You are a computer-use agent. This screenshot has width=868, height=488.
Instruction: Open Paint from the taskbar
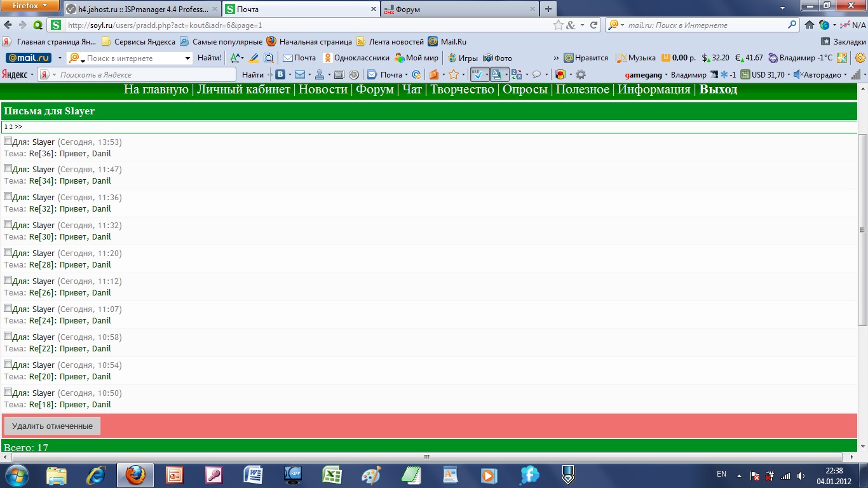pyautogui.click(x=371, y=475)
